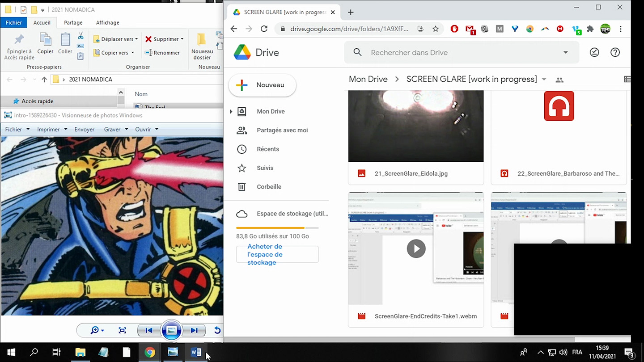The image size is (644, 362).
Task: Rotate the photo counterclockwise
Action: pos(217,330)
